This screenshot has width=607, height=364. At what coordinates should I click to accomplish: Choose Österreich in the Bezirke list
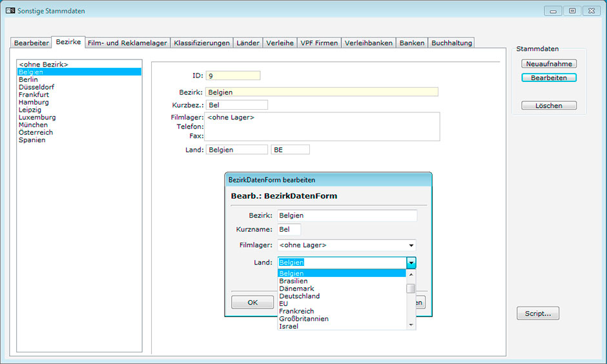click(36, 132)
